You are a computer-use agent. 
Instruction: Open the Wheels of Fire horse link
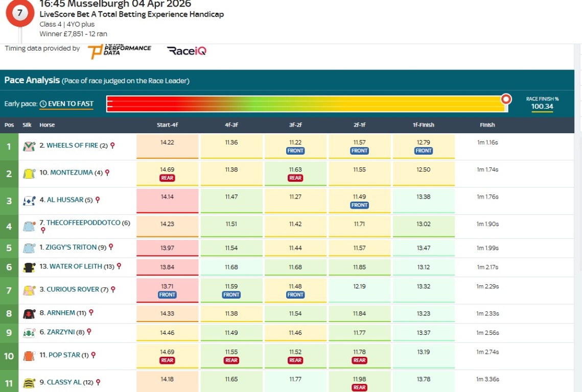point(72,145)
